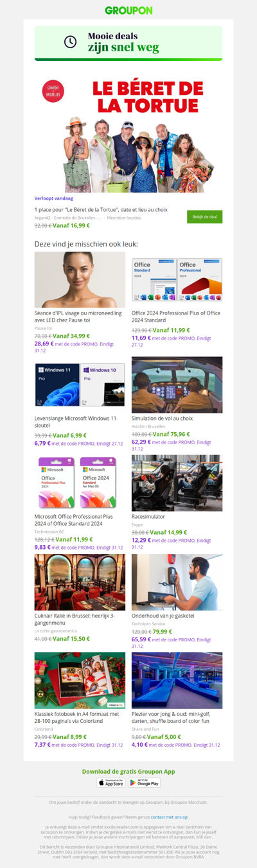257x868 pixels.
Task: Click 'Onderhoud van je gasketel' deal title
Action: point(163,615)
